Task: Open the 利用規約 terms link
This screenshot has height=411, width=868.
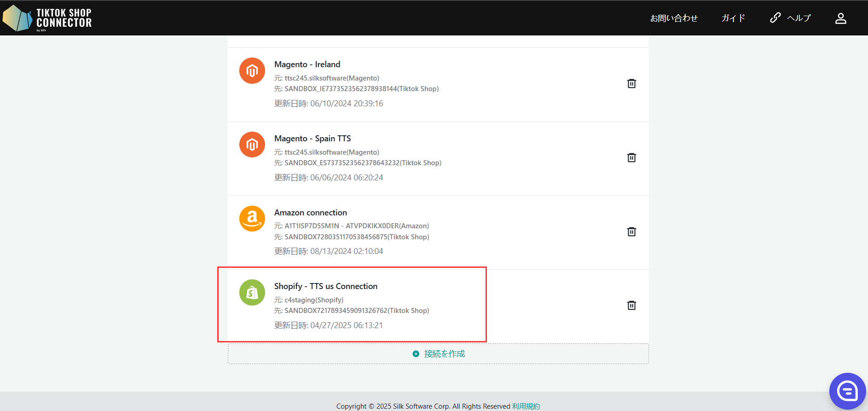Action: (526, 406)
